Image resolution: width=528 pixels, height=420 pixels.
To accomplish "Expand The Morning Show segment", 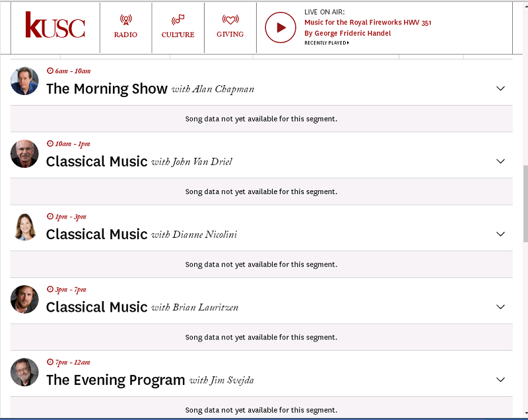I will pyautogui.click(x=500, y=88).
